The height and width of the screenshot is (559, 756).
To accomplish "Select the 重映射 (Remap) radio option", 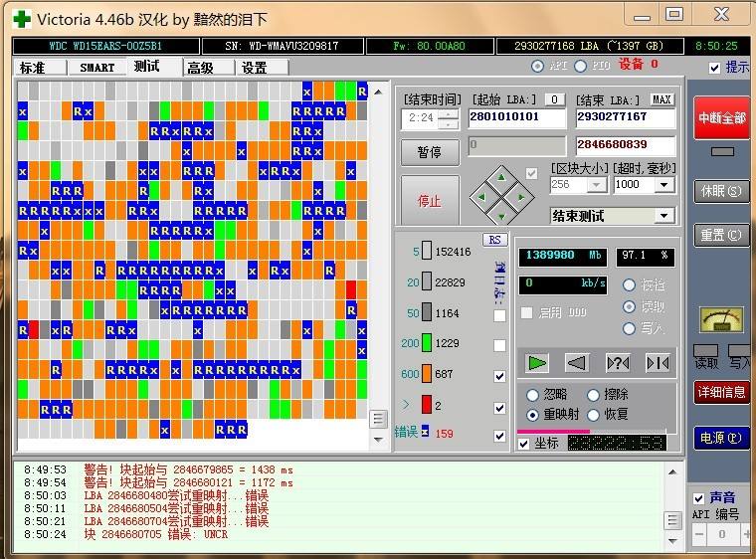I will pos(533,415).
